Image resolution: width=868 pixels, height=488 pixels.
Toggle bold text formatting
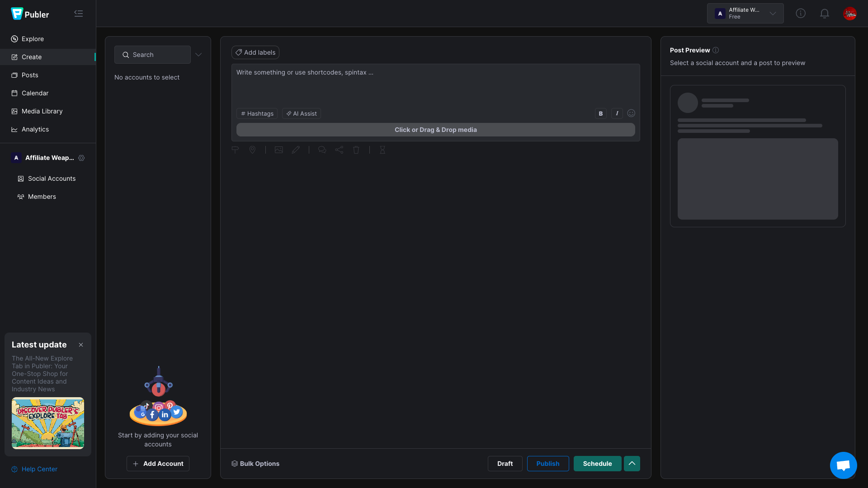click(x=600, y=113)
